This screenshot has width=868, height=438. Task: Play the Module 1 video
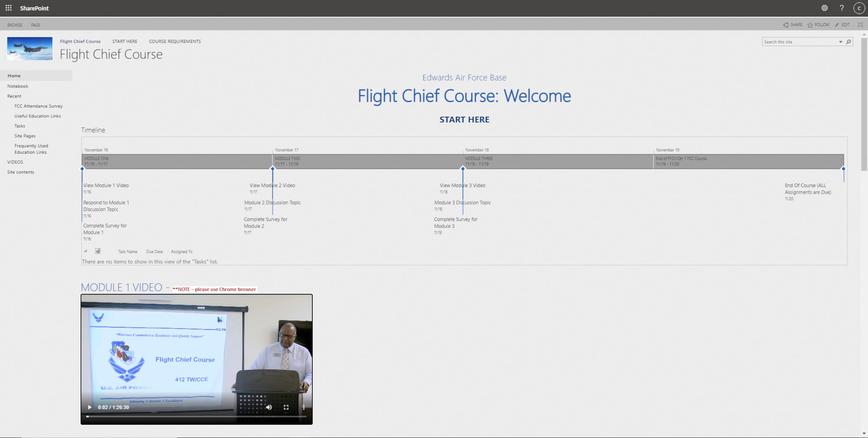click(89, 407)
